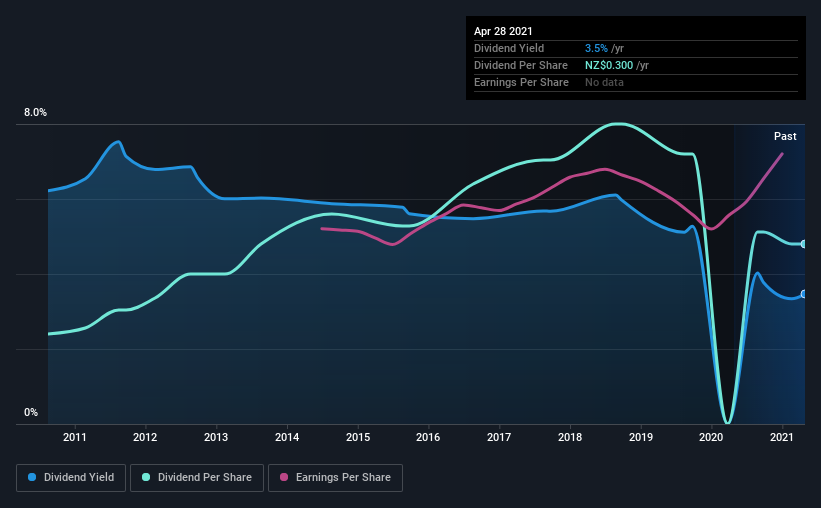This screenshot has height=508, width=821.
Task: Click the 0% y-axis label
Action: (31, 413)
